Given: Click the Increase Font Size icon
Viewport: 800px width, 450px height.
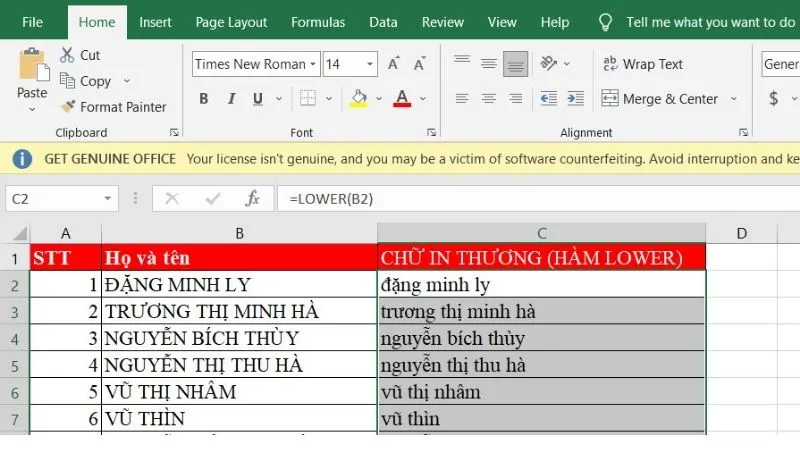Looking at the screenshot, I should pos(394,64).
